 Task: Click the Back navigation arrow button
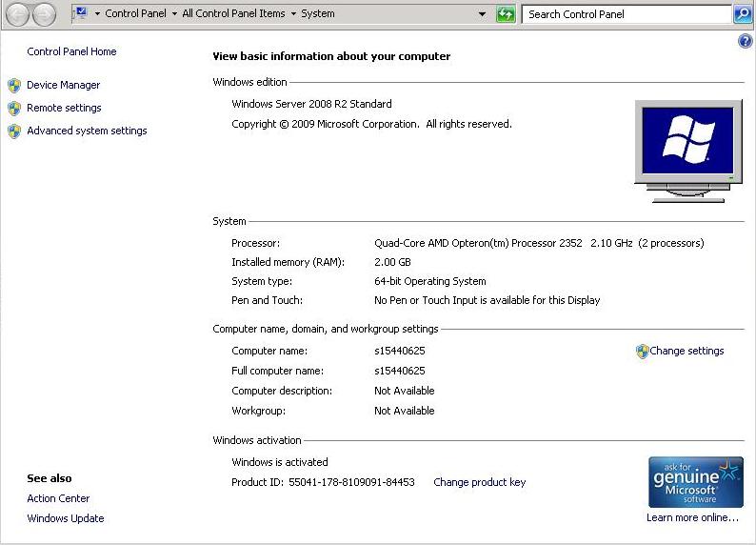pyautogui.click(x=18, y=14)
